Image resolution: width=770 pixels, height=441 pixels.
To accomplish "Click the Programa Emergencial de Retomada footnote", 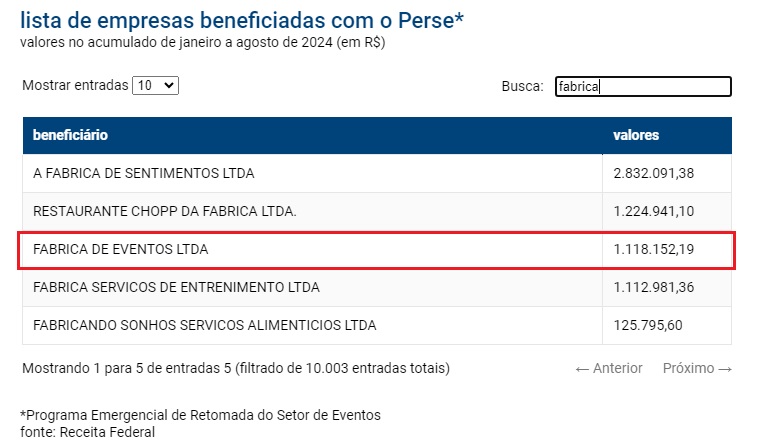I will 200,415.
